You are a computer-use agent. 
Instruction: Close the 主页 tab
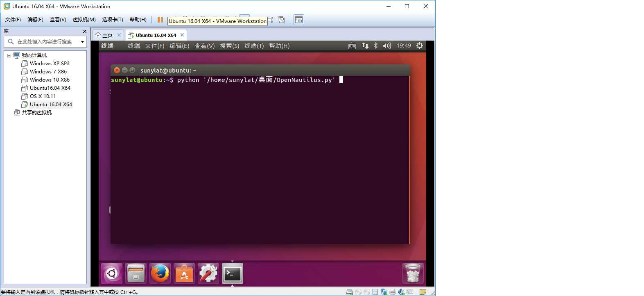tap(119, 35)
